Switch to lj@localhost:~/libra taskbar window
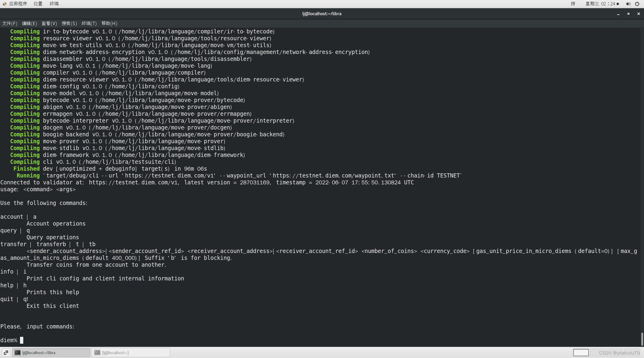Viewport: 644px width, 358px height. (51, 353)
